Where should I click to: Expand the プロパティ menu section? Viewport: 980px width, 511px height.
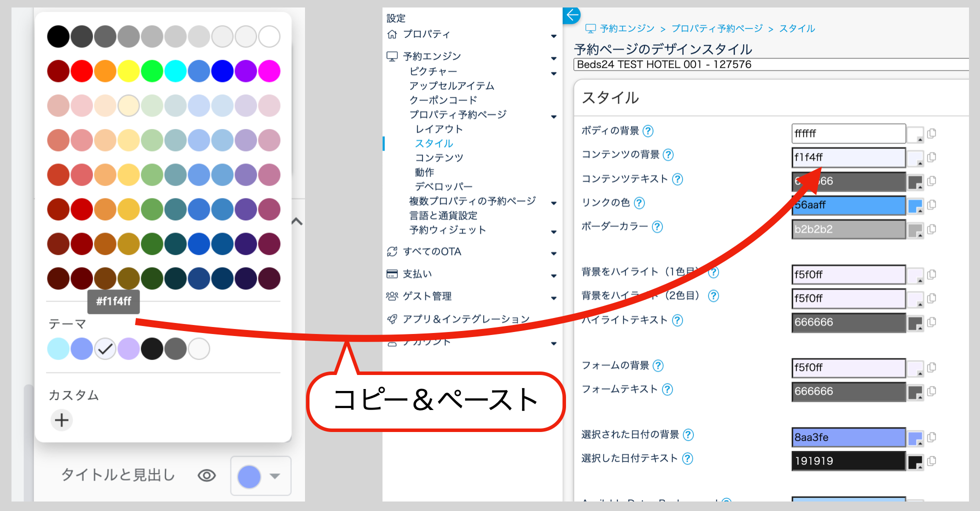553,35
